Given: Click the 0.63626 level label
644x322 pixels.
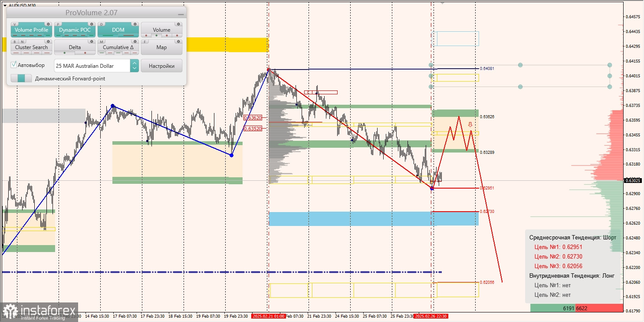Looking at the screenshot, I should pyautogui.click(x=487, y=117).
